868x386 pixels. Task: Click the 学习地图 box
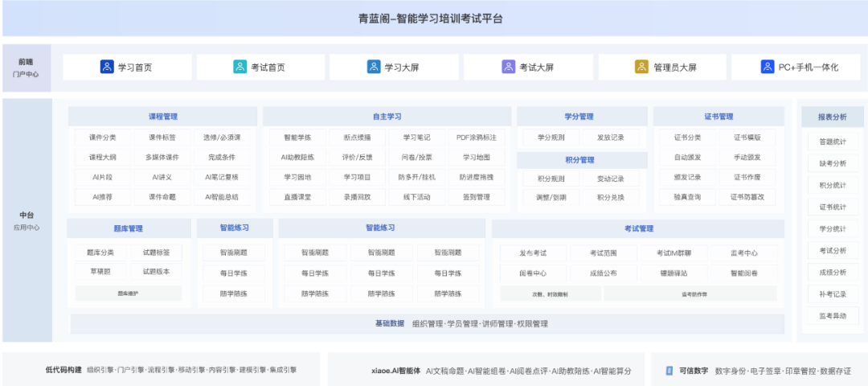pos(477,158)
